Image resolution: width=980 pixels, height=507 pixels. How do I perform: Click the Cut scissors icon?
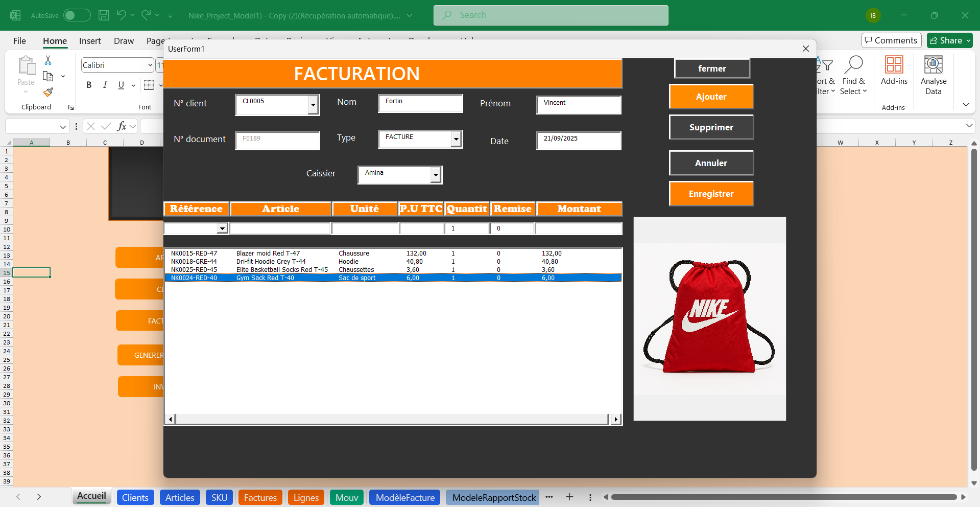[47, 60]
